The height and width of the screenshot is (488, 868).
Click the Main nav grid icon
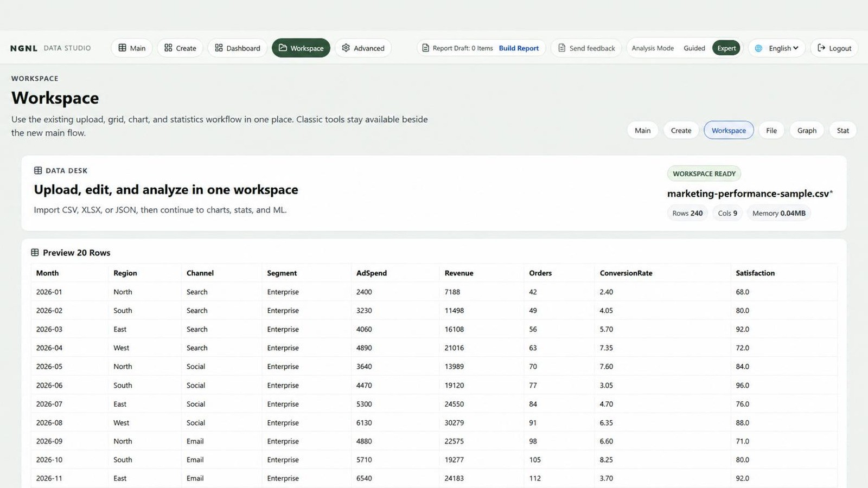point(123,48)
